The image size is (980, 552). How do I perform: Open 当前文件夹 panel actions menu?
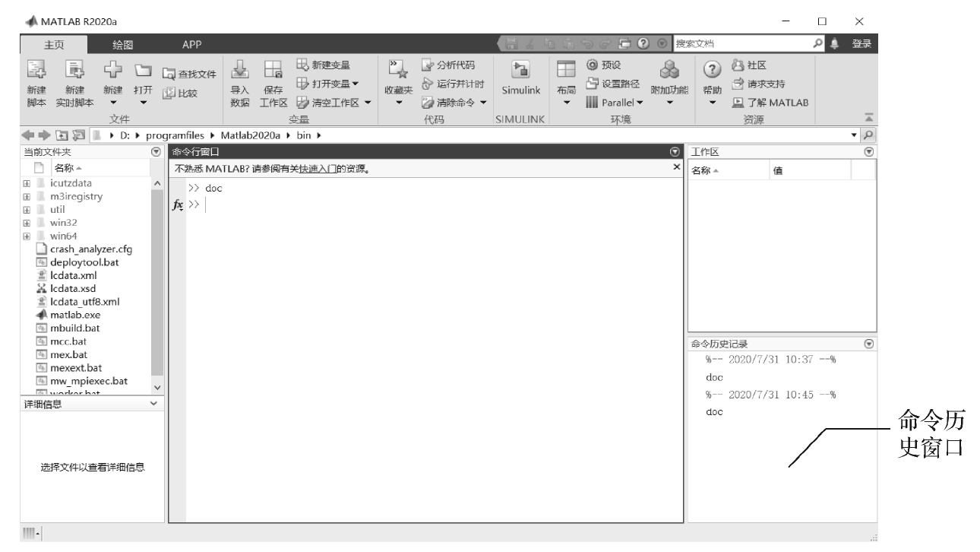[x=156, y=151]
